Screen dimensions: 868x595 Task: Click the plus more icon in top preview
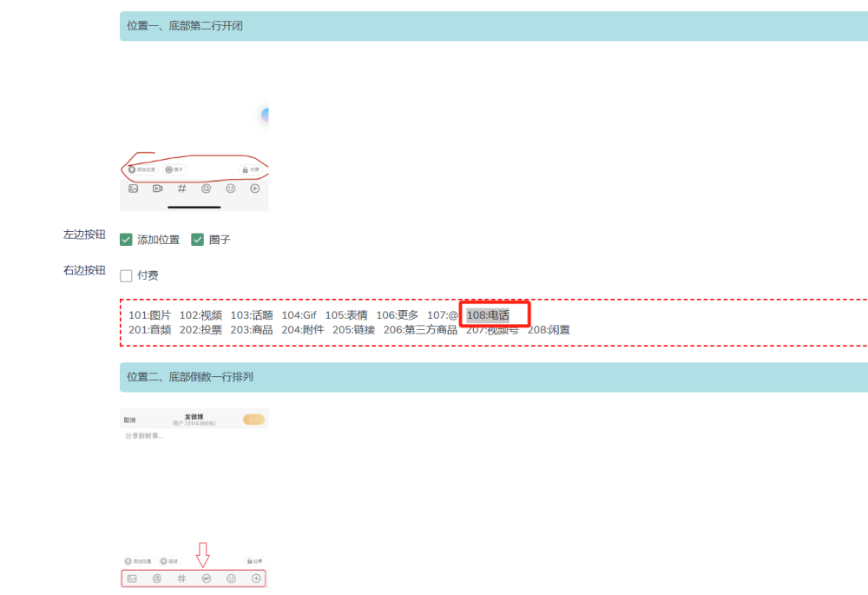(x=255, y=188)
